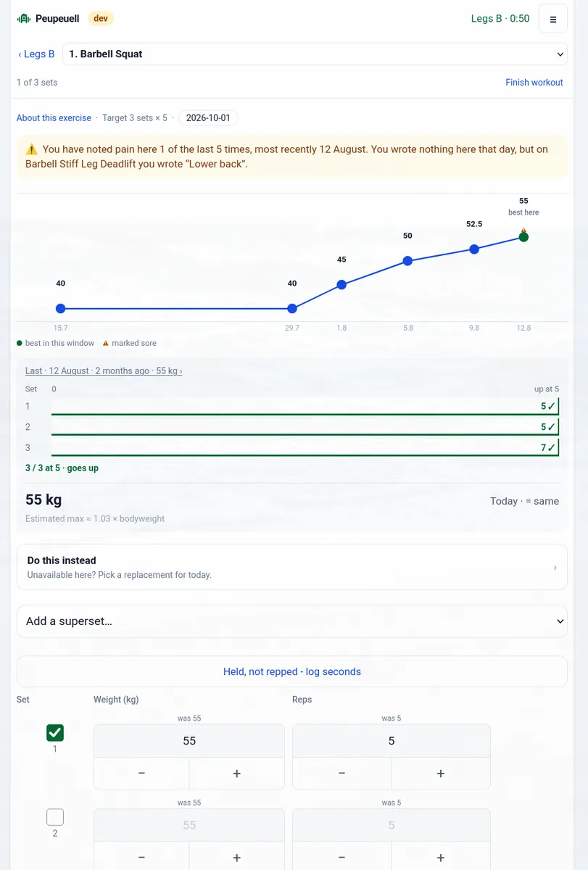Select the 45 kg chart point at 1.8
Image resolution: width=588 pixels, height=870 pixels.
(x=341, y=285)
